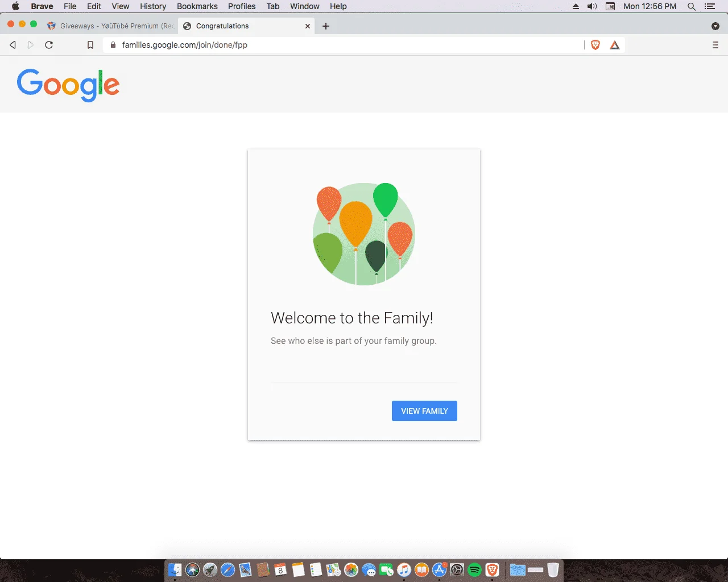This screenshot has height=582, width=728.
Task: Open FaceTime in the dock
Action: 386,569
